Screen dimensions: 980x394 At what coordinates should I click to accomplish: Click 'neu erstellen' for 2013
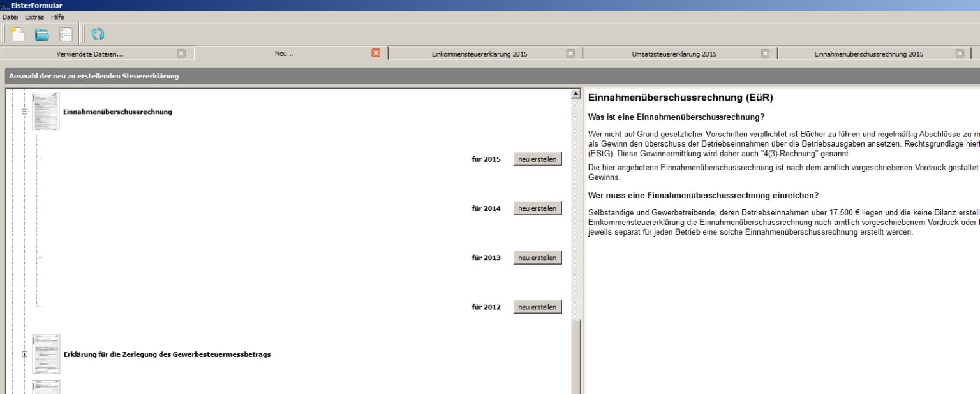click(537, 258)
